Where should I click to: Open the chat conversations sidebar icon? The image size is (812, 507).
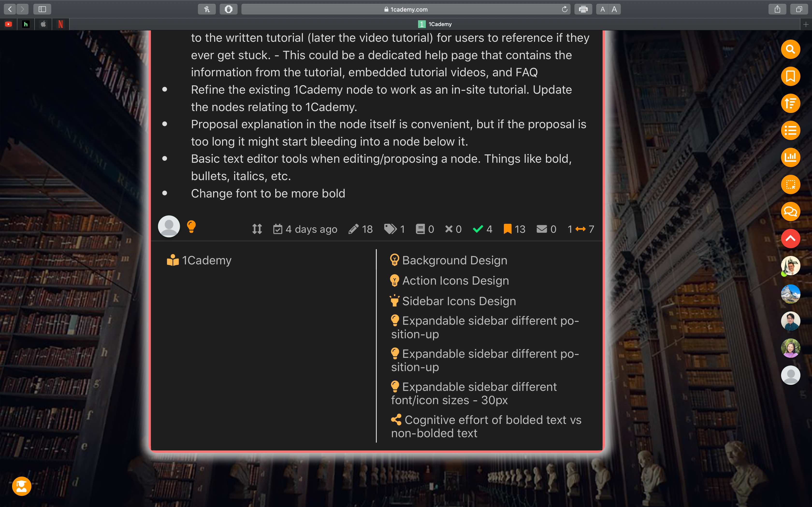click(790, 211)
